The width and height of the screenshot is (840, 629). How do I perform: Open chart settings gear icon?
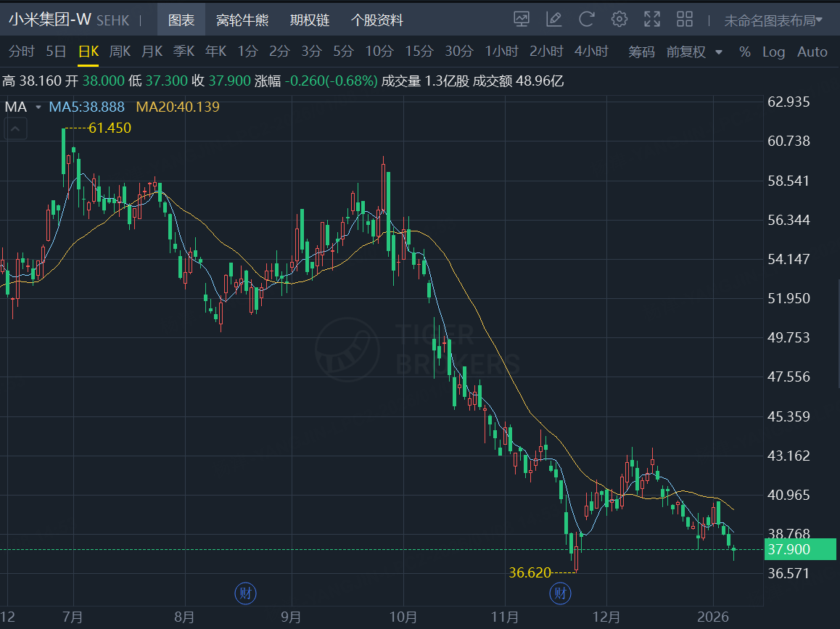619,20
